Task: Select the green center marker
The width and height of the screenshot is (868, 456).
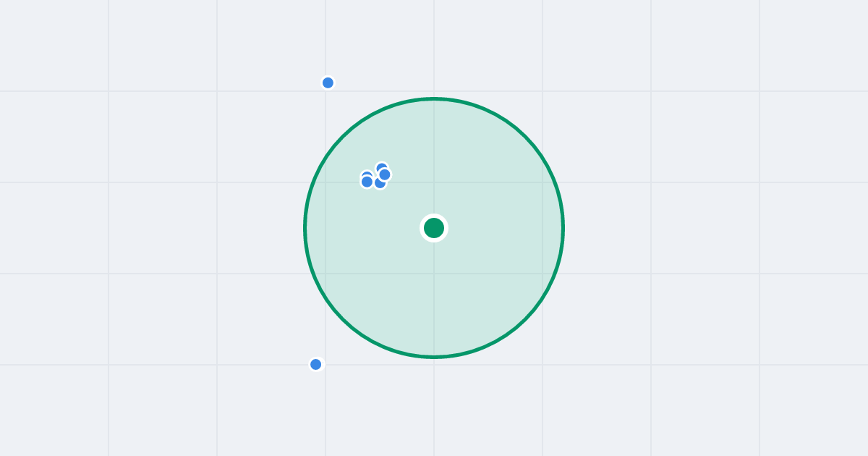Action: click(x=434, y=228)
